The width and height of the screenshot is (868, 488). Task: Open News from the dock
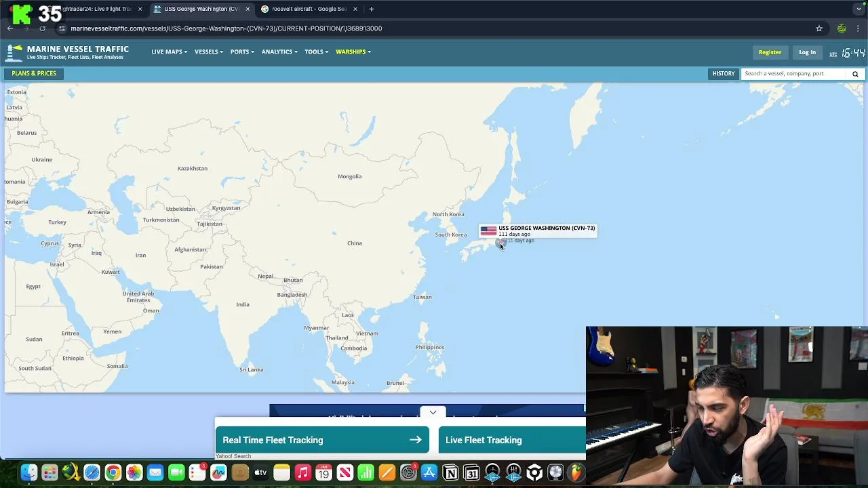(344, 472)
